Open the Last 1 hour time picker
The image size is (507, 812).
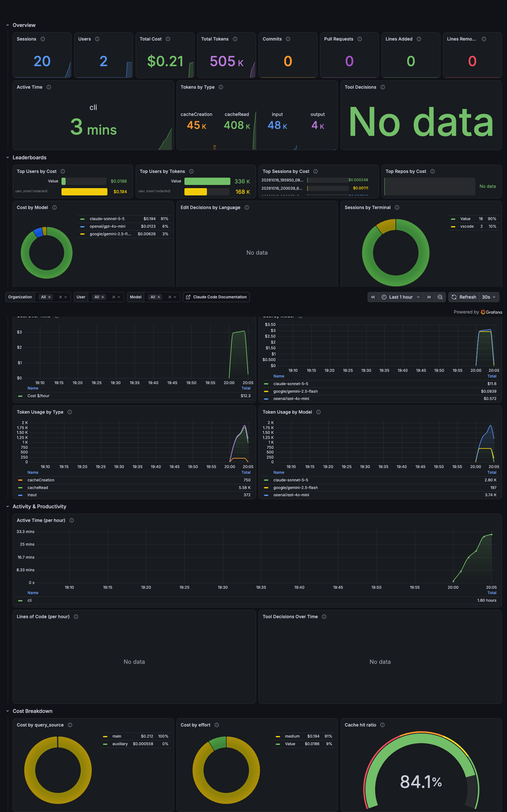(x=401, y=297)
